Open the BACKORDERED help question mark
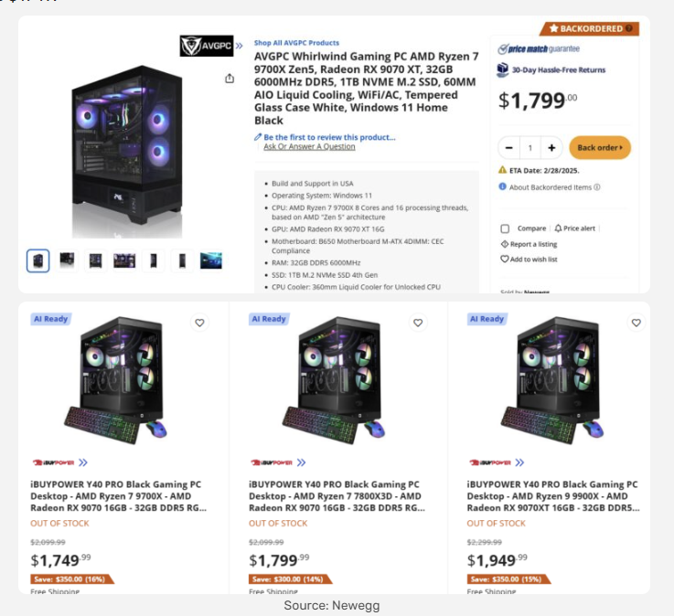 click(x=629, y=28)
